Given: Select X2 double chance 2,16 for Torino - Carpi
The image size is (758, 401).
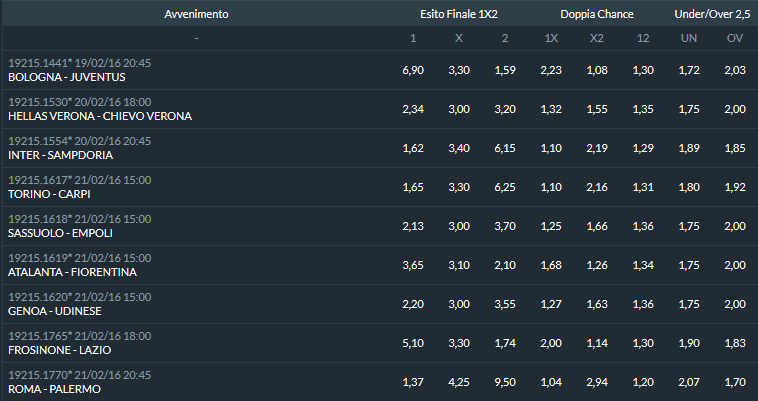Looking at the screenshot, I should click(x=597, y=187).
